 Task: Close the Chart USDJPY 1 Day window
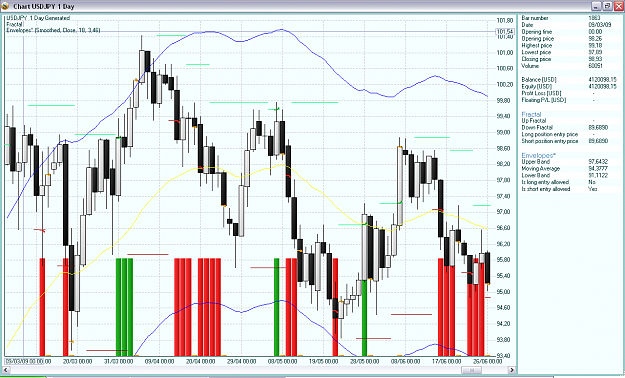pyautogui.click(x=618, y=6)
